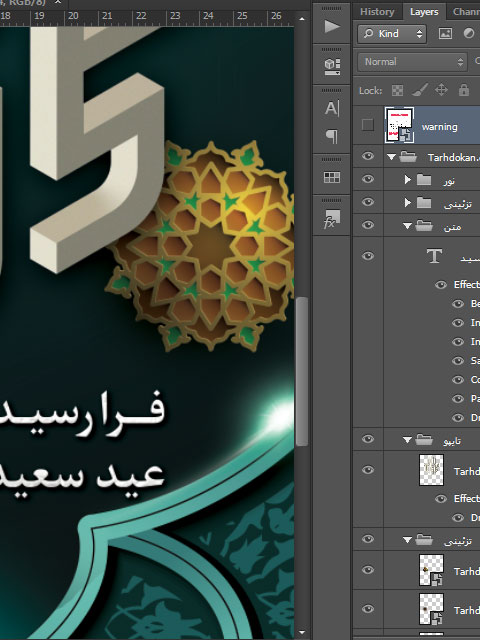Hide the Tarhdokan group
This screenshot has width=480, height=640.
click(x=368, y=156)
